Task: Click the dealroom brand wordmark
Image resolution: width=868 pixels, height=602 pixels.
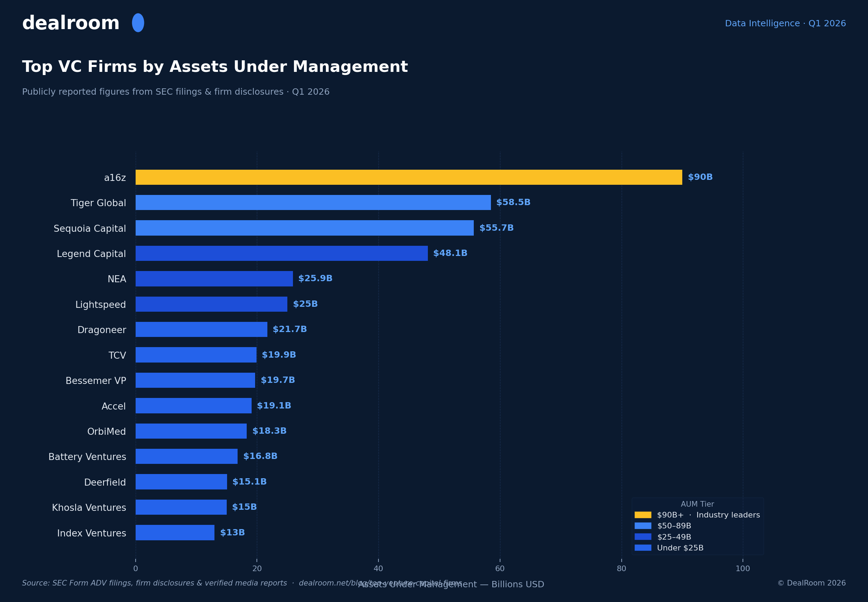Action: (71, 23)
